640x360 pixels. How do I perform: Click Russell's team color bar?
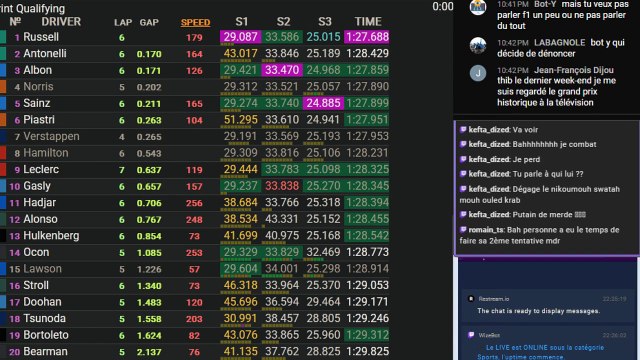coord(3,37)
